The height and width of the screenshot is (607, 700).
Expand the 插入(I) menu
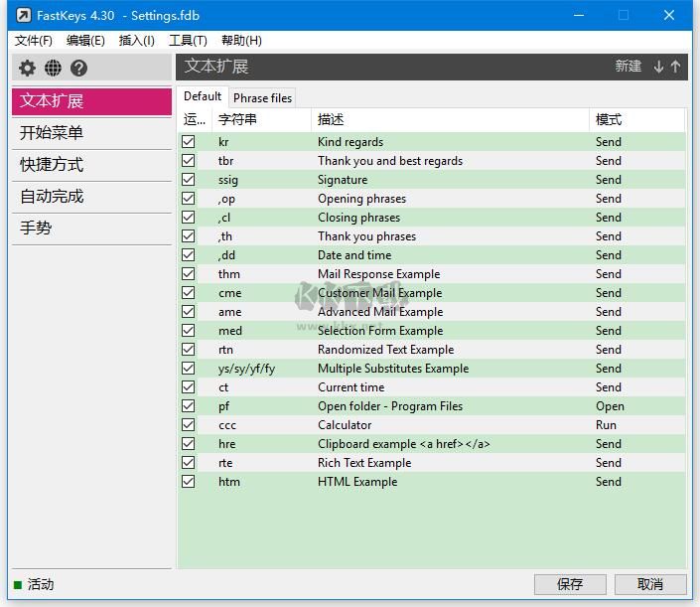(x=136, y=41)
